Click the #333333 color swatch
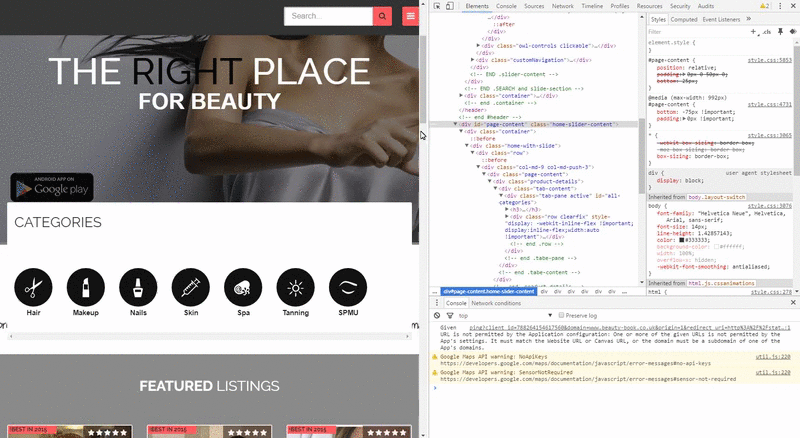This screenshot has width=800, height=438. 682,240
